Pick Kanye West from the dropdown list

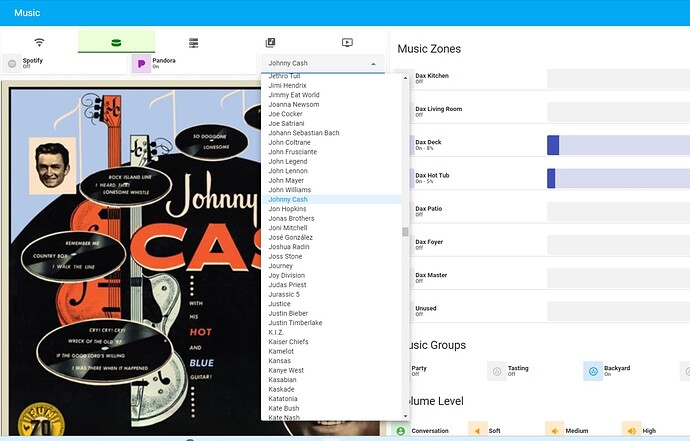[286, 370]
